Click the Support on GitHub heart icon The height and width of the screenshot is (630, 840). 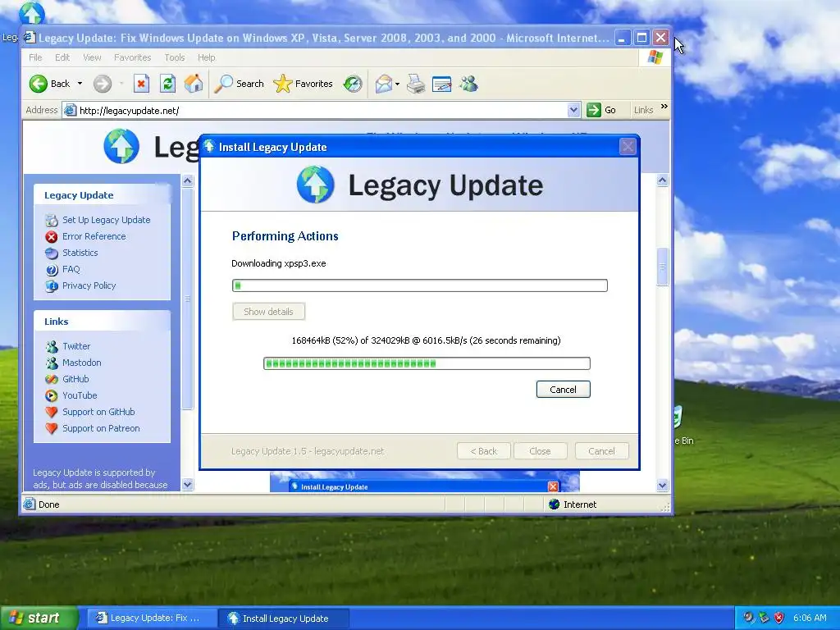pyautogui.click(x=52, y=412)
